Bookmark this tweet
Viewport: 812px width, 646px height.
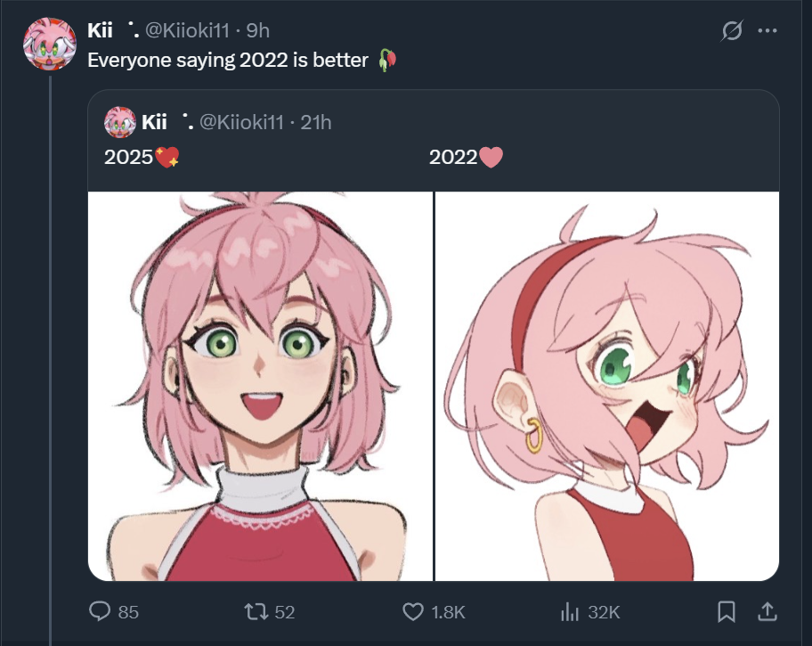(x=726, y=611)
